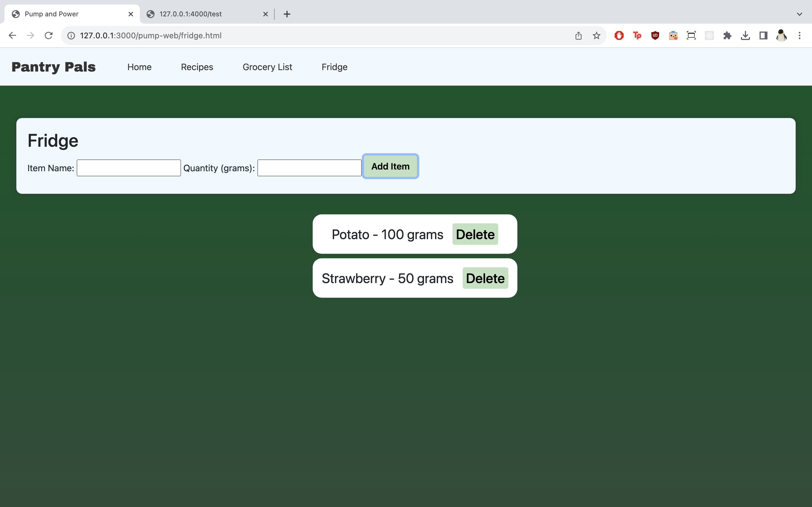The height and width of the screenshot is (507, 812).
Task: Delete the Strawberry item
Action: (485, 278)
